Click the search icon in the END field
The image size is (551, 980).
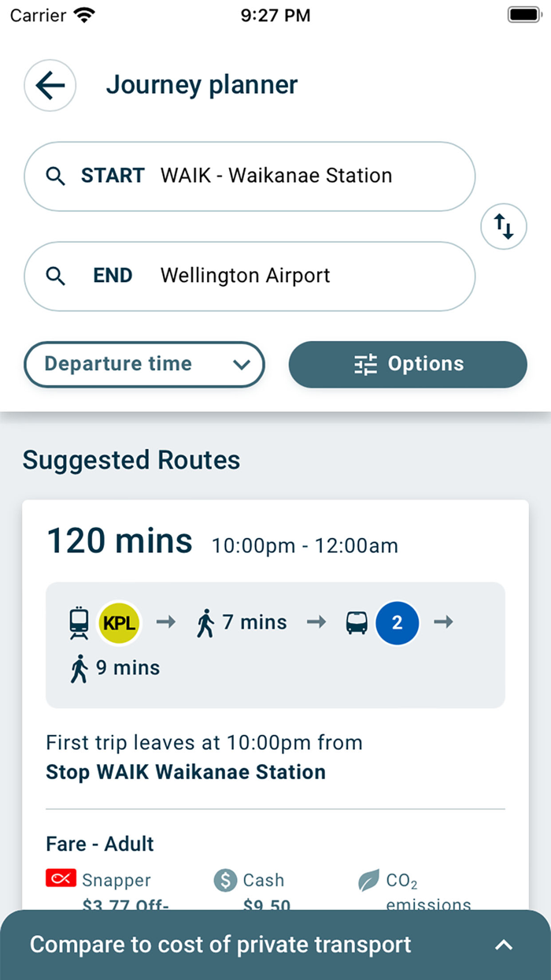point(56,276)
